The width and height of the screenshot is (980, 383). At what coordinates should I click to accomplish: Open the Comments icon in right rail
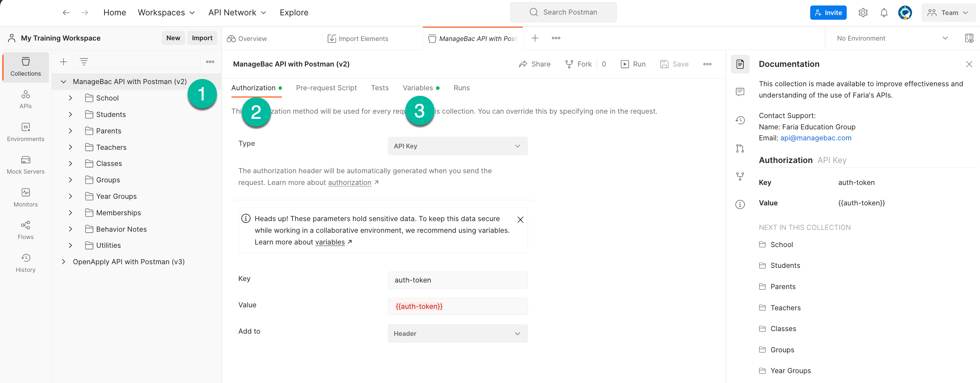740,92
